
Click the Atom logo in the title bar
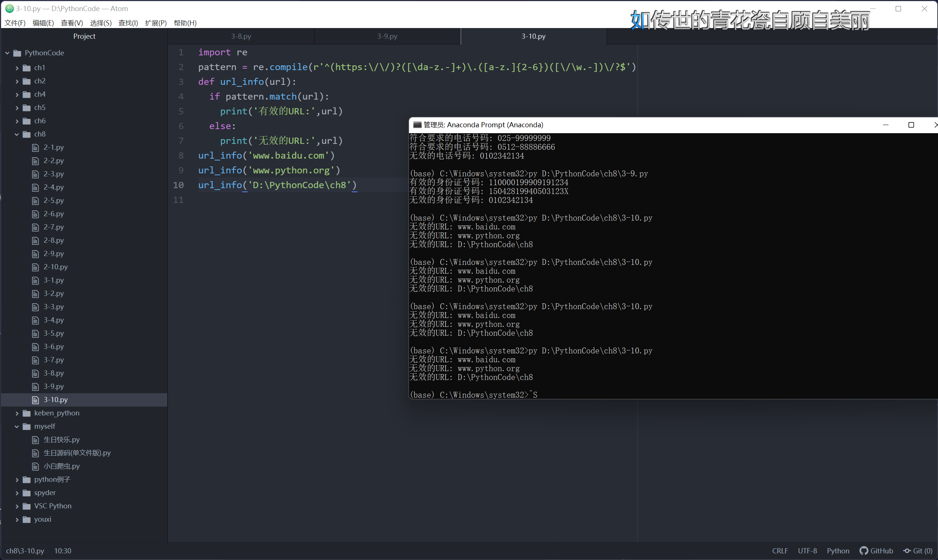pyautogui.click(x=10, y=8)
